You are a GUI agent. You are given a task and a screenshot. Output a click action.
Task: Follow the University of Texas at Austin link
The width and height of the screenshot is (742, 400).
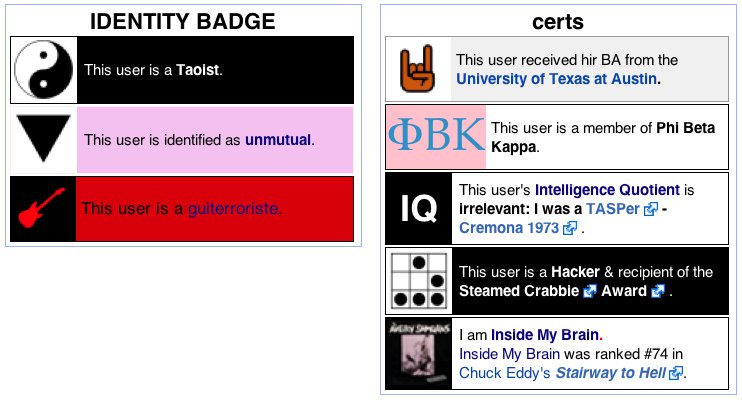pyautogui.click(x=557, y=79)
